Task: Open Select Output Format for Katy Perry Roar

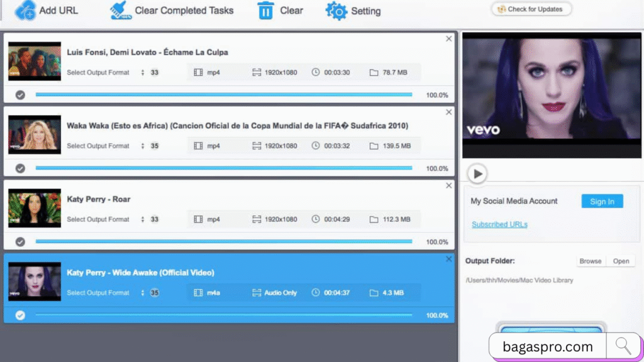Action: click(x=97, y=219)
